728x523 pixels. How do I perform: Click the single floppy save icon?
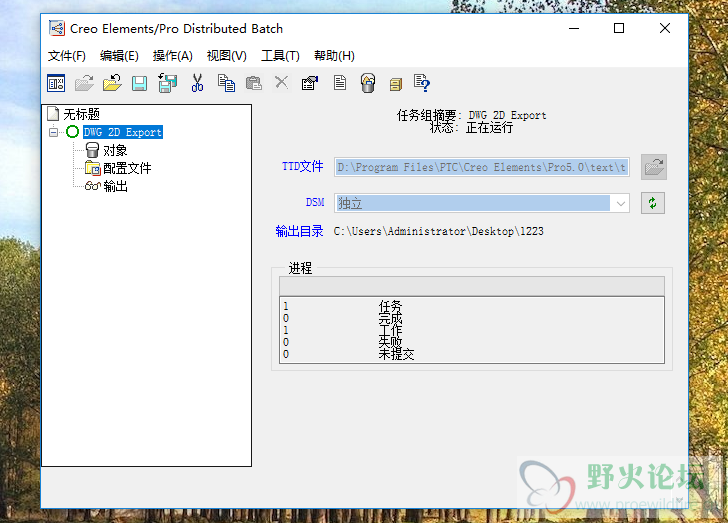coord(139,84)
